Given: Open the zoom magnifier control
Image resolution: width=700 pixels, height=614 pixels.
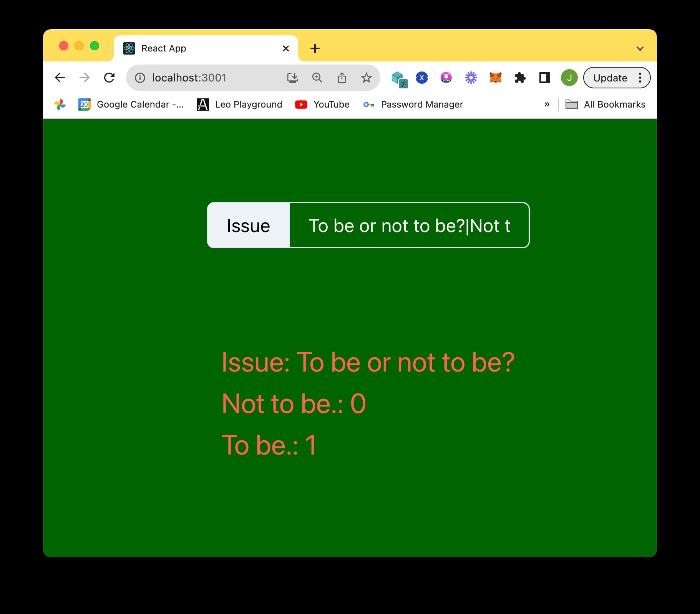Looking at the screenshot, I should (x=317, y=78).
